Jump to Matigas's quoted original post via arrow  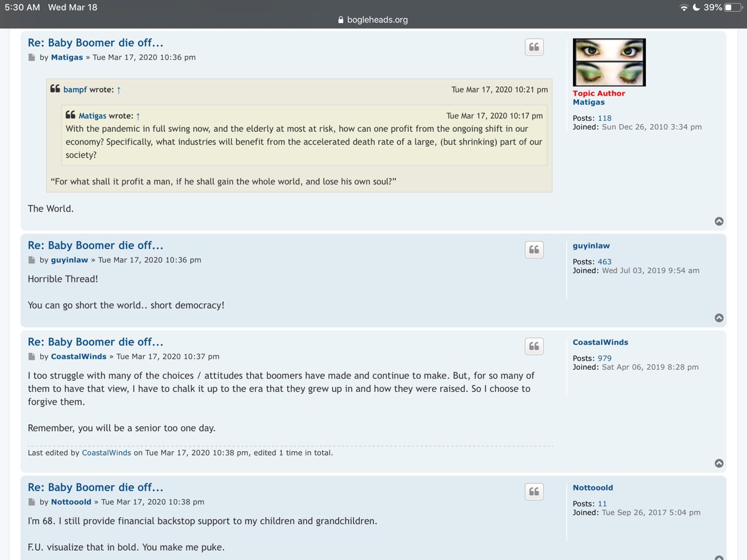pos(138,116)
